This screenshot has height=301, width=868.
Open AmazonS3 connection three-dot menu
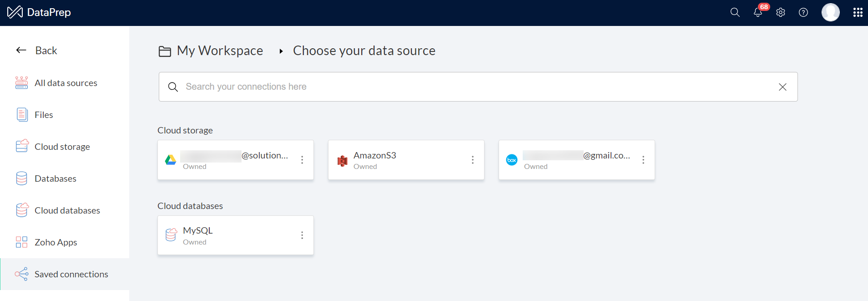473,160
